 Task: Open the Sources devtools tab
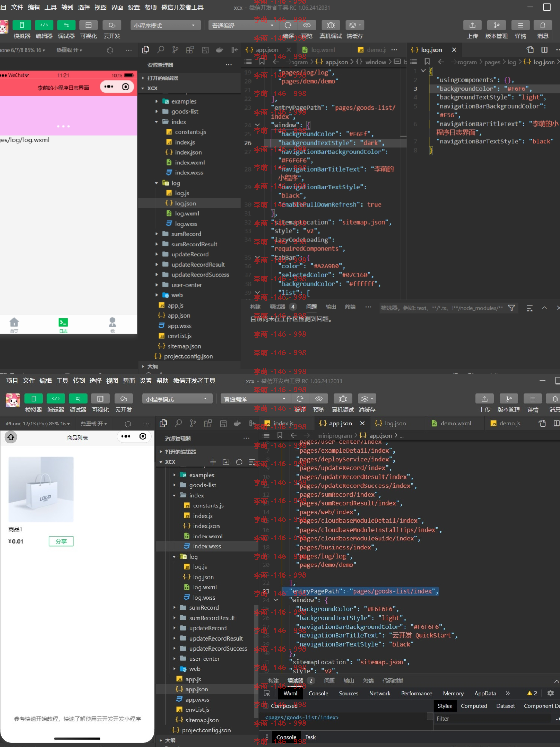point(348,693)
